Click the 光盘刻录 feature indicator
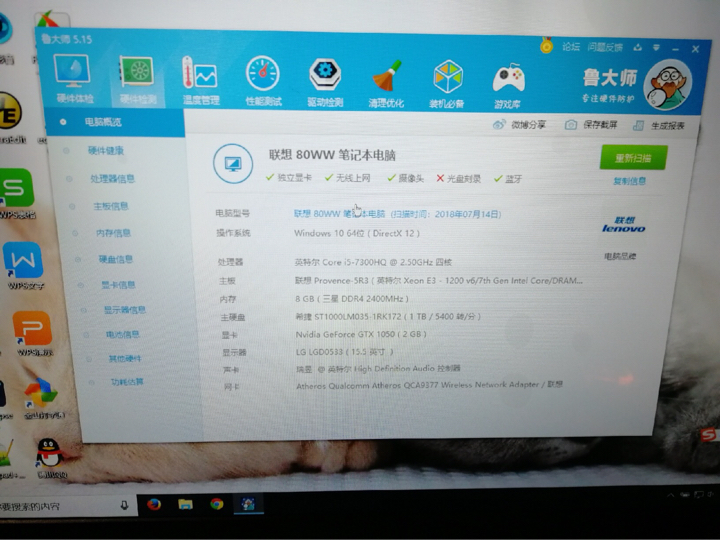Viewport: 720px width, 540px height. 458,179
